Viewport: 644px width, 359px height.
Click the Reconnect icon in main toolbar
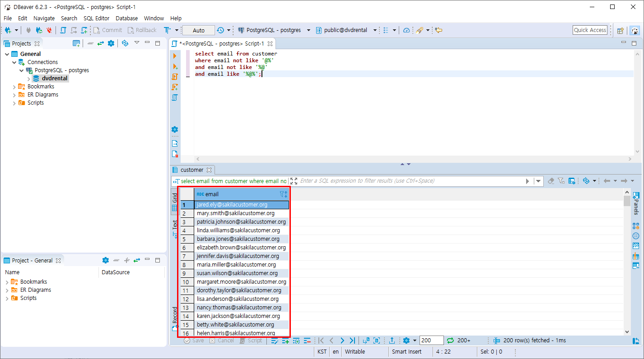(x=39, y=30)
